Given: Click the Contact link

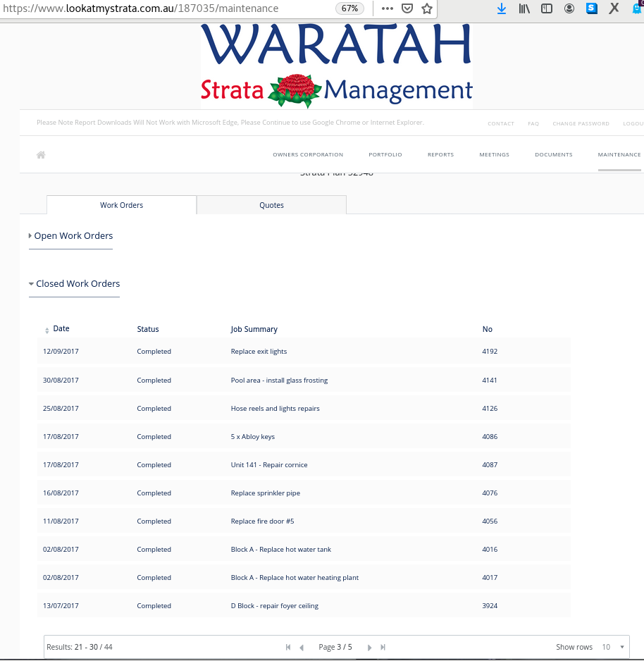Looking at the screenshot, I should tap(501, 123).
